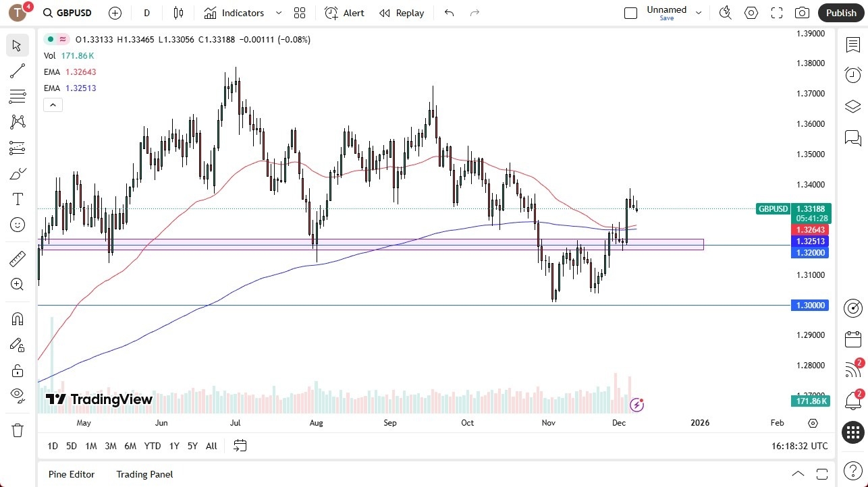The height and width of the screenshot is (487, 868).
Task: Click the Publish button
Action: 840,12
